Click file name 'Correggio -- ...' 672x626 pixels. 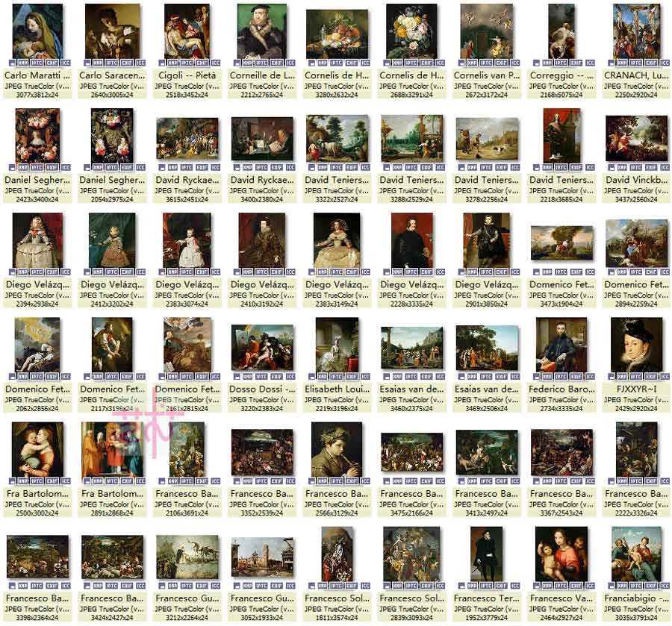(561, 75)
